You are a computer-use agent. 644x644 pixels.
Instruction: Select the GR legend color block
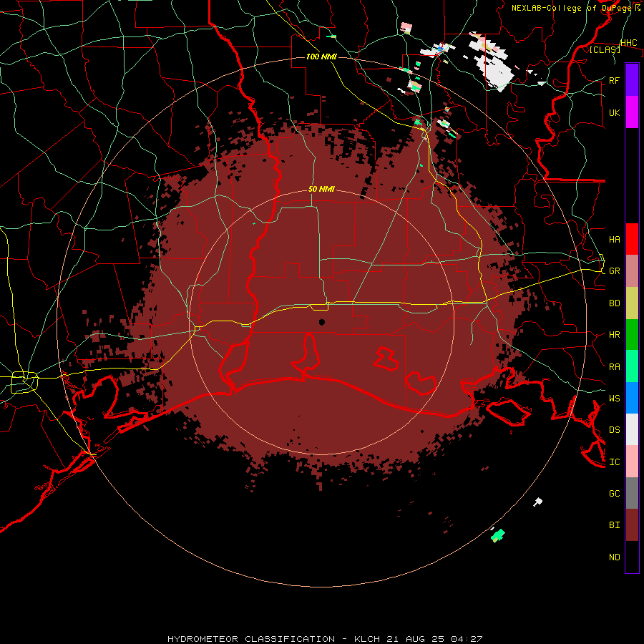point(632,270)
